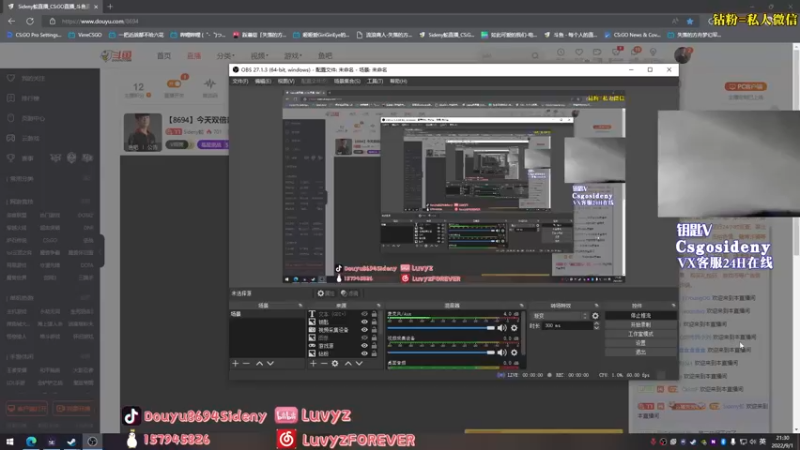The height and width of the screenshot is (450, 800).
Task: Click the Douyu search magnifier icon
Action: tap(535, 56)
